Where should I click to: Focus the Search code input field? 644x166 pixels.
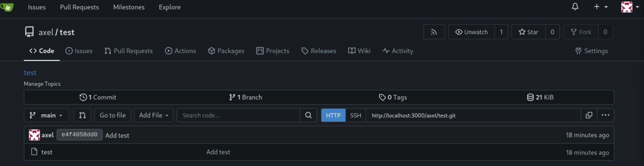point(238,115)
